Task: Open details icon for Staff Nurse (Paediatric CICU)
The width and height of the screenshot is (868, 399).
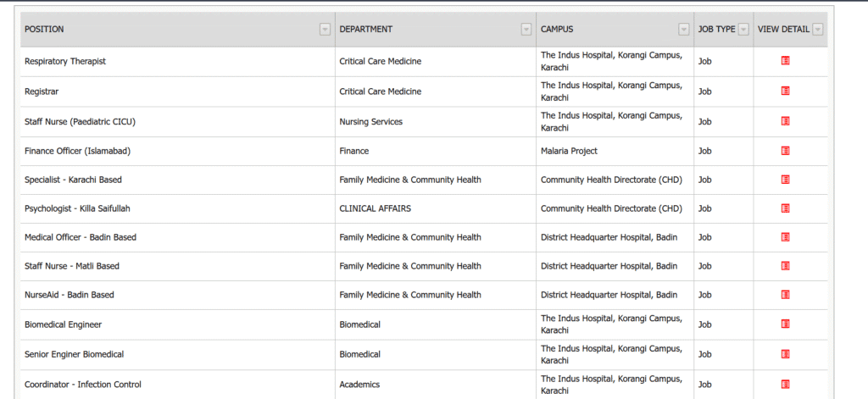Action: 785,121
